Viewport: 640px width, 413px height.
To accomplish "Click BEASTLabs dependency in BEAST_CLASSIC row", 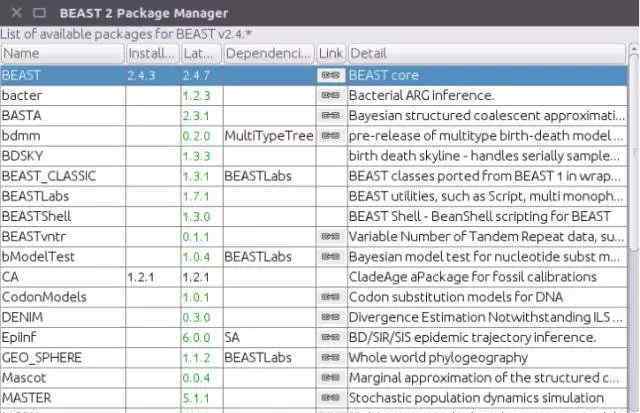I will [258, 176].
